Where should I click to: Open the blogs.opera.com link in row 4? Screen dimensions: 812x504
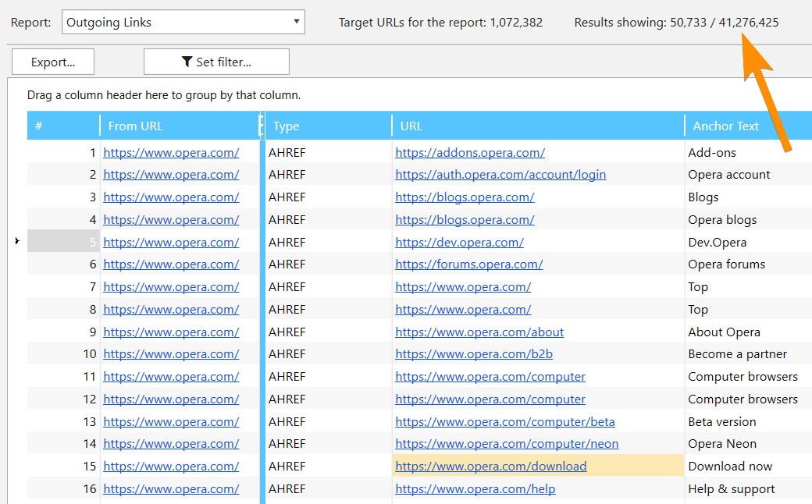pyautogui.click(x=465, y=220)
